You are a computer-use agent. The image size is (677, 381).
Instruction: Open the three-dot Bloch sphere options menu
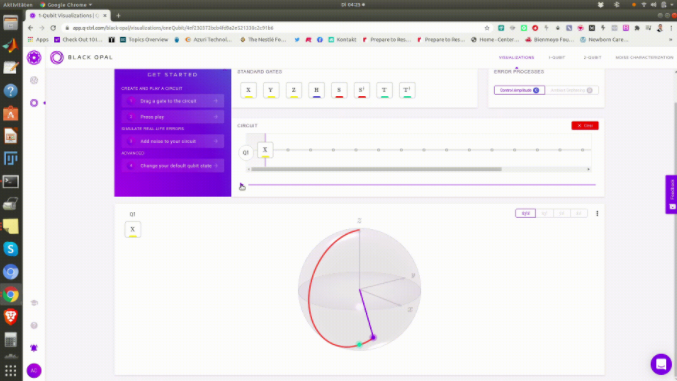point(597,213)
